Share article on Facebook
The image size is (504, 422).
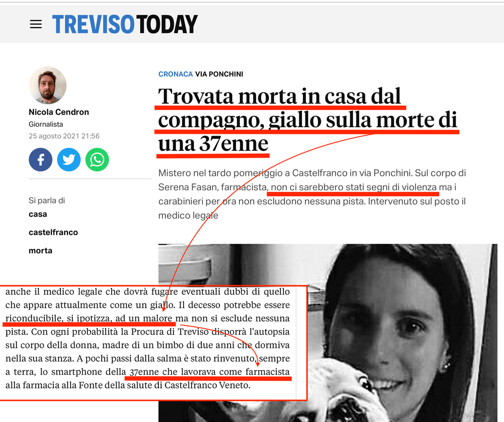41,160
